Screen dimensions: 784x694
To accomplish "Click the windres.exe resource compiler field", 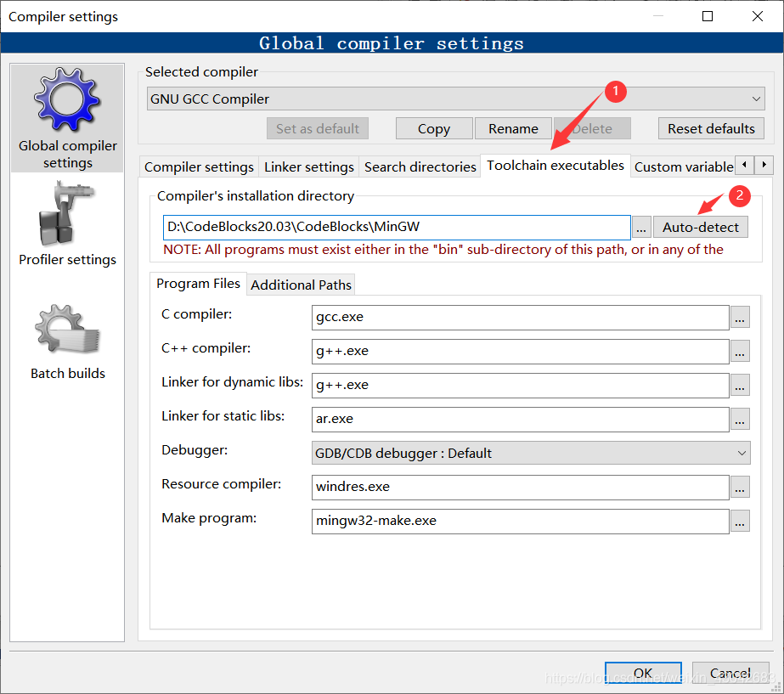I will pyautogui.click(x=520, y=487).
